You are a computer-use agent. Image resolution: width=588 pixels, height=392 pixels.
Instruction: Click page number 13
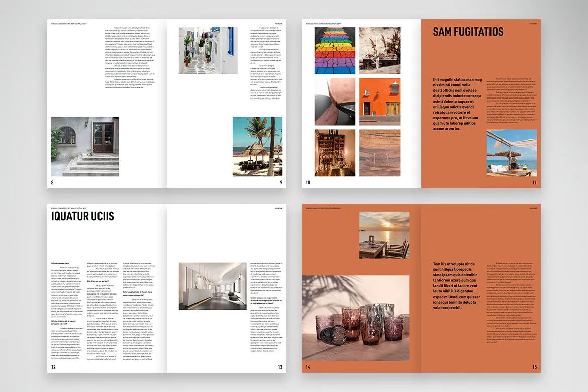coord(280,367)
